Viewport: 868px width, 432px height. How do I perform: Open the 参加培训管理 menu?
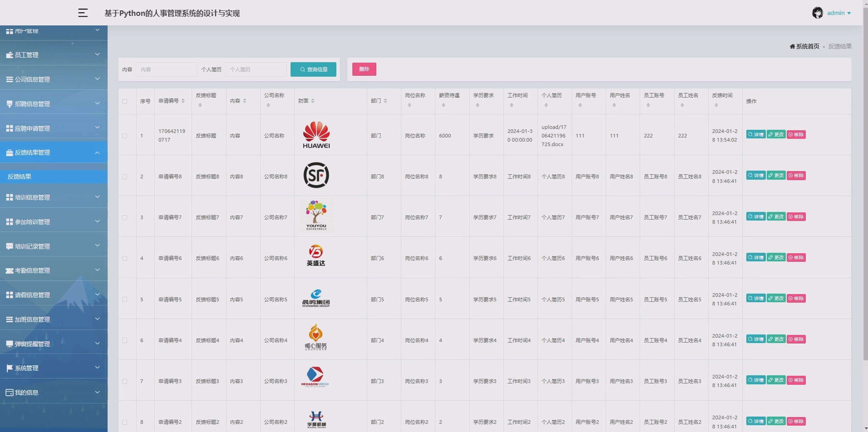[x=54, y=222]
